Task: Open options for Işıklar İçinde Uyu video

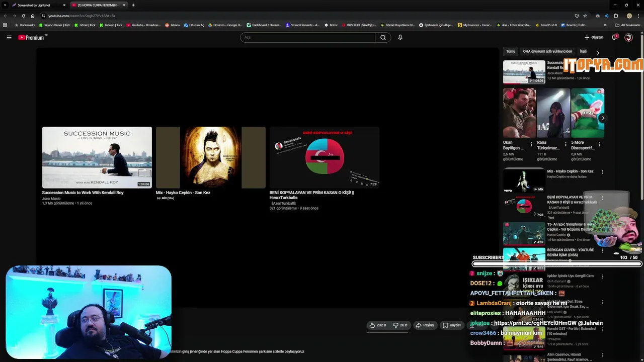Action: (602, 277)
